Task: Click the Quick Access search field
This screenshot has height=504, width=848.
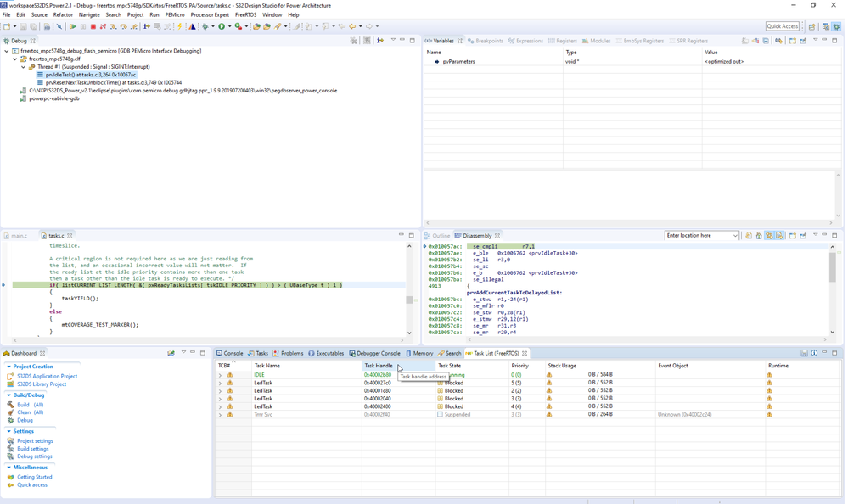Action: (x=782, y=26)
